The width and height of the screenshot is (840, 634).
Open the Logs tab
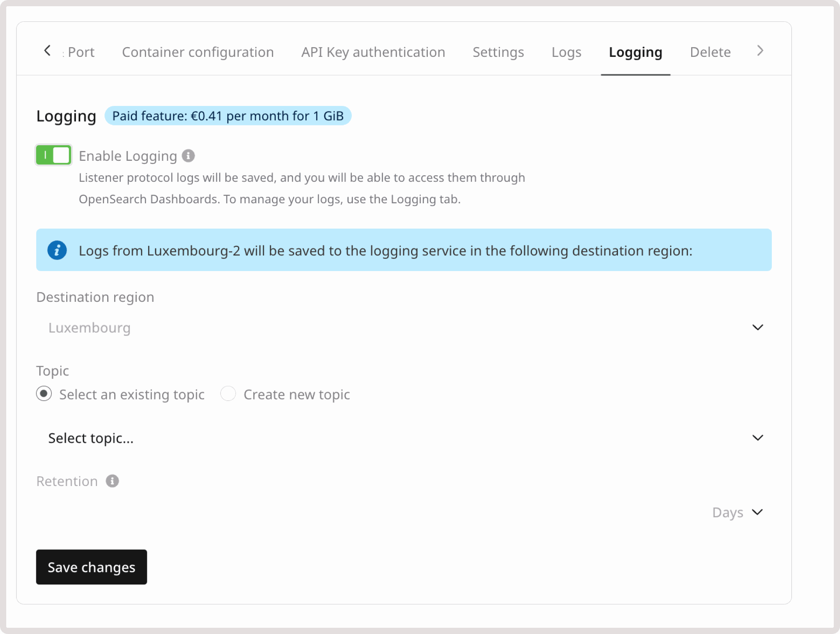[x=566, y=52]
